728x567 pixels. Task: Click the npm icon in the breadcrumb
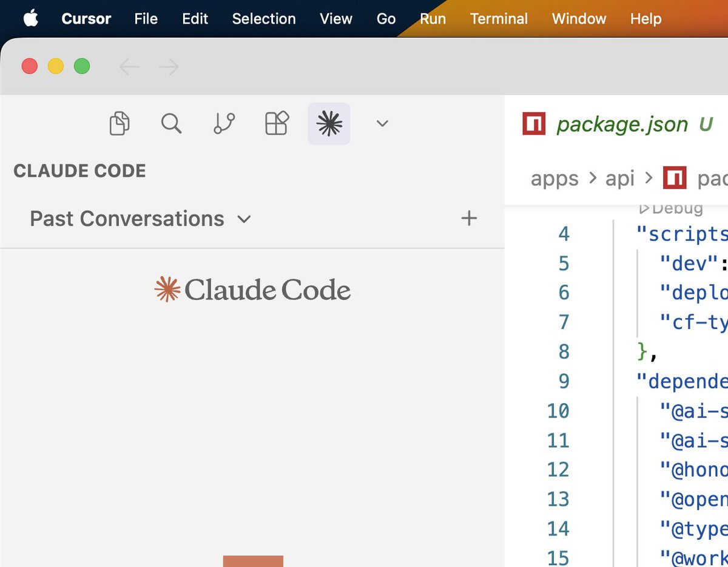click(x=675, y=178)
